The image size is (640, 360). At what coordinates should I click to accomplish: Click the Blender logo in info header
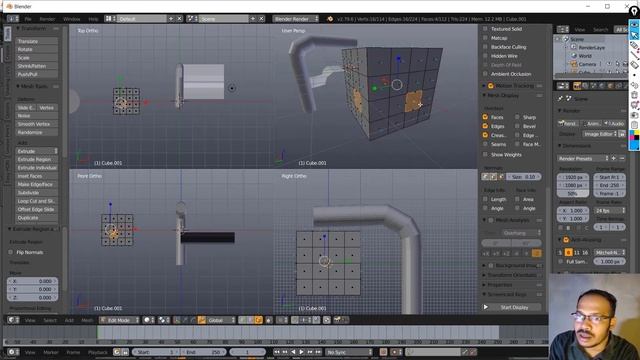click(330, 19)
